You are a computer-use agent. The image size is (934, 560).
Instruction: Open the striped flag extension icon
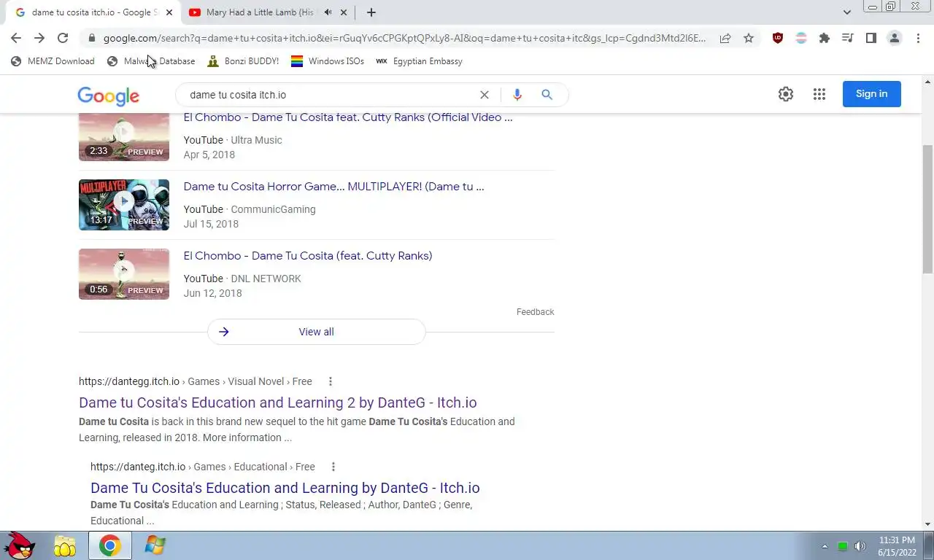click(x=801, y=38)
